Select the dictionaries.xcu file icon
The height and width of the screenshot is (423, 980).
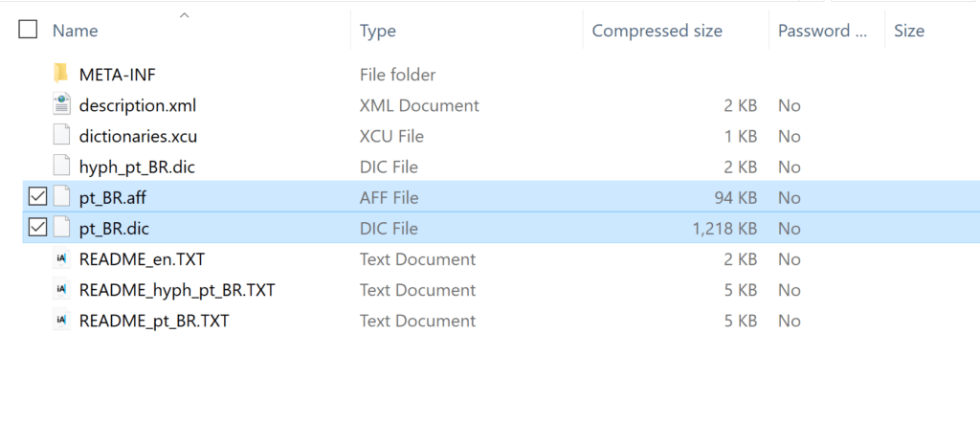(x=60, y=136)
